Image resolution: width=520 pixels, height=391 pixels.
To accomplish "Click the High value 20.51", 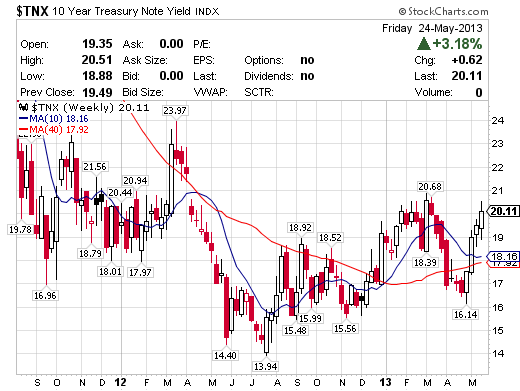I will click(97, 60).
